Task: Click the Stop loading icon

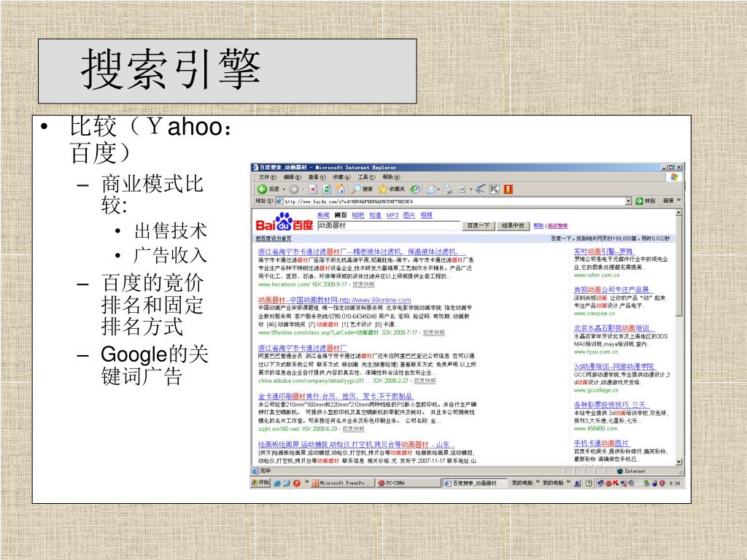Action: pos(313,189)
